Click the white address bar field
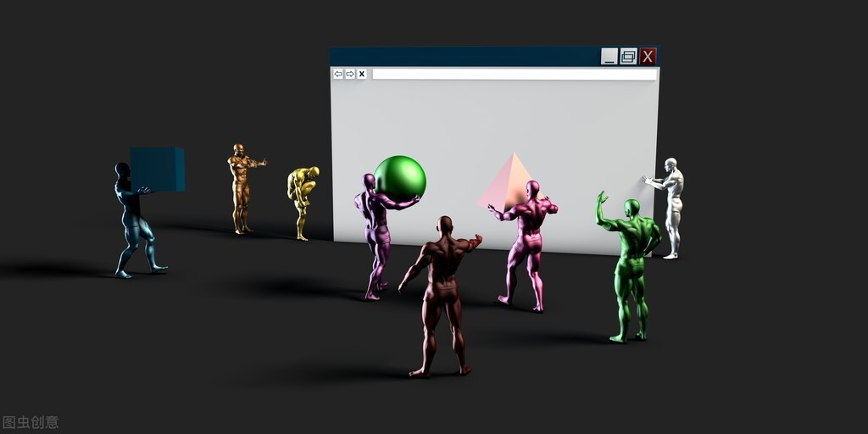Viewport: 868px width, 434px height. [x=515, y=75]
